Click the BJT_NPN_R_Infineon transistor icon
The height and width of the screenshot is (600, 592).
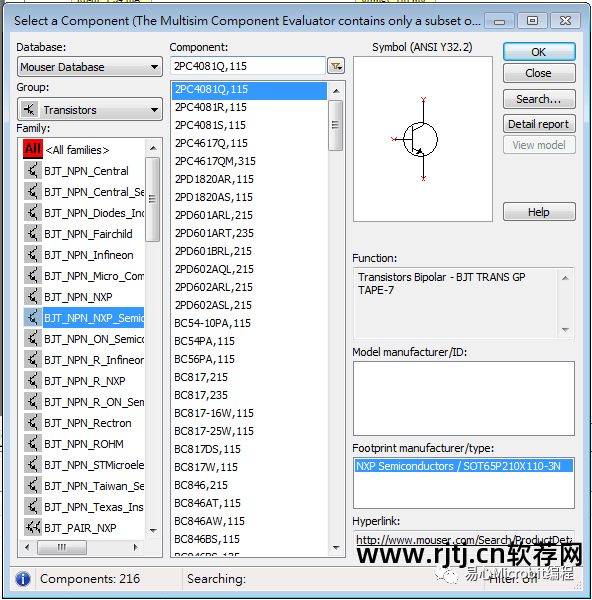[x=33, y=360]
